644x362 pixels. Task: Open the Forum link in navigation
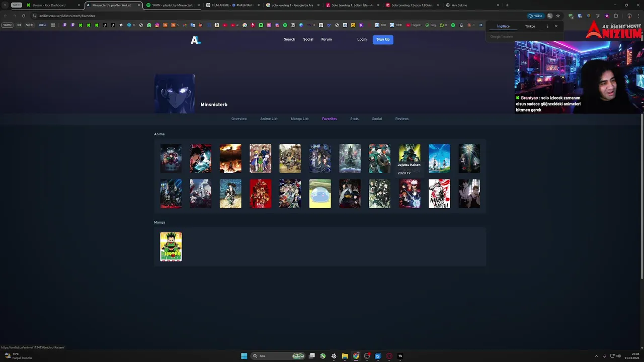tap(327, 39)
